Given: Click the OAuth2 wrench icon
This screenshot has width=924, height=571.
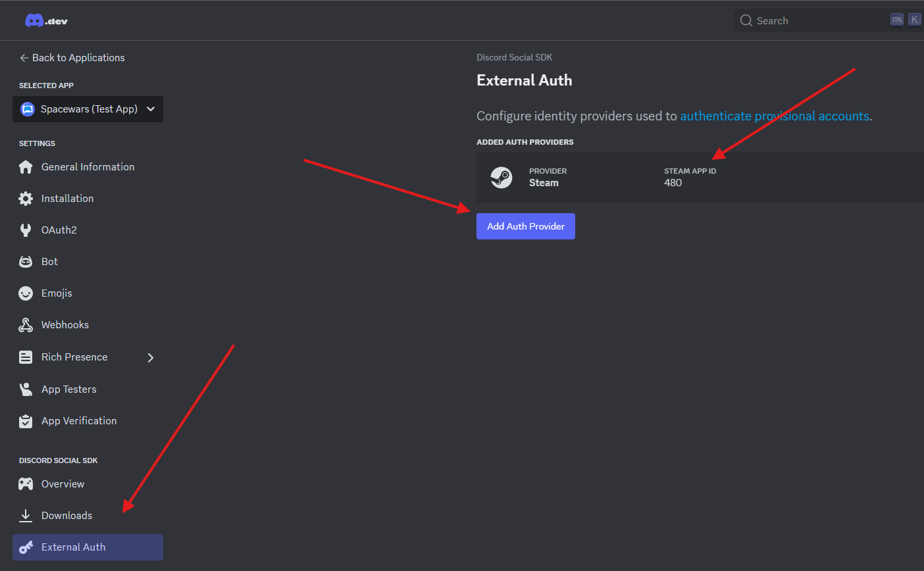Looking at the screenshot, I should [26, 230].
